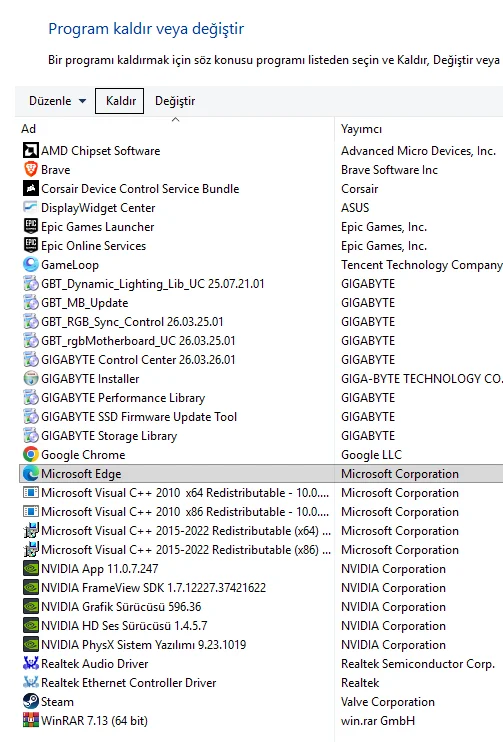Click the WinRAR 7.13 icon
The height and width of the screenshot is (742, 503).
click(x=31, y=720)
